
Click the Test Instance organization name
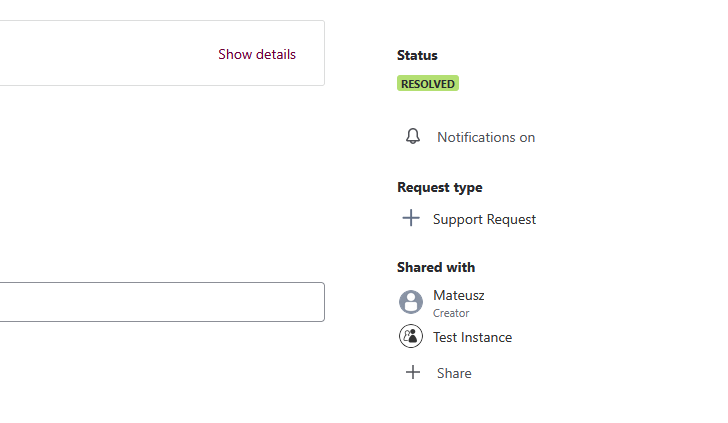(x=472, y=337)
